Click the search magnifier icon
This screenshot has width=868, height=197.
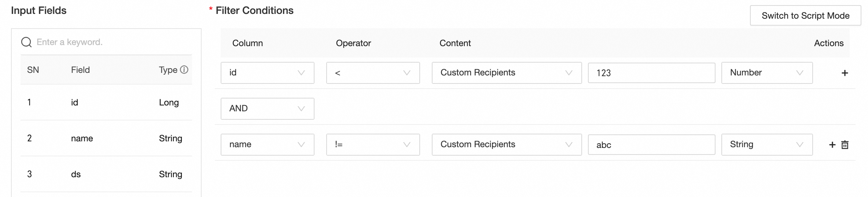(x=26, y=42)
